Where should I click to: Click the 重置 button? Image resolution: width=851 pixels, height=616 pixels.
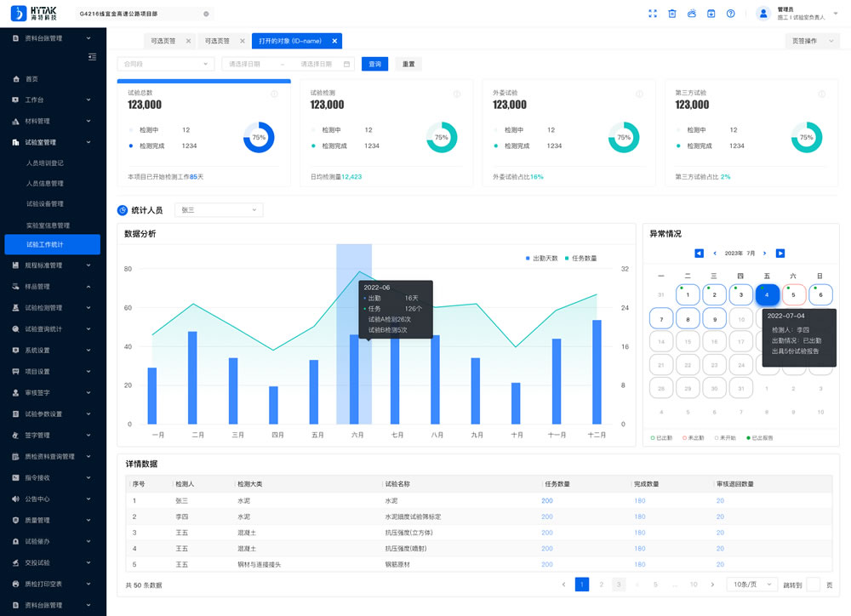[408, 64]
